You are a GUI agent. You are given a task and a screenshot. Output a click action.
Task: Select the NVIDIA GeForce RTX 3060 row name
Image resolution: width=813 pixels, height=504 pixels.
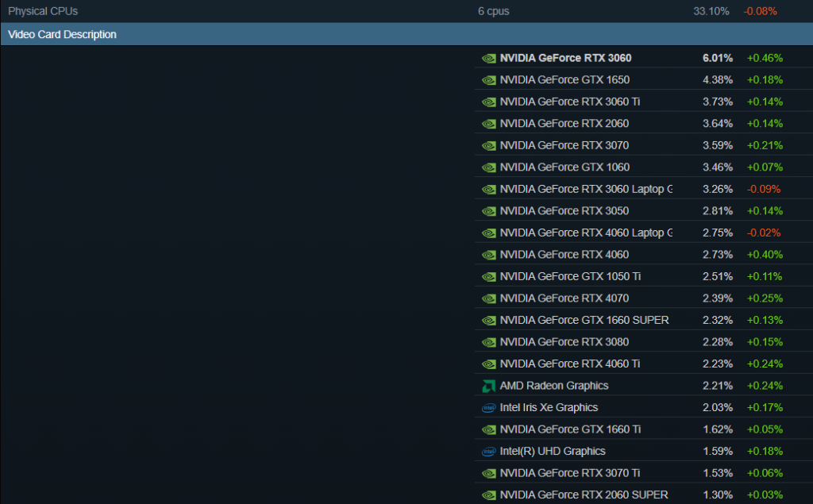tap(565, 58)
